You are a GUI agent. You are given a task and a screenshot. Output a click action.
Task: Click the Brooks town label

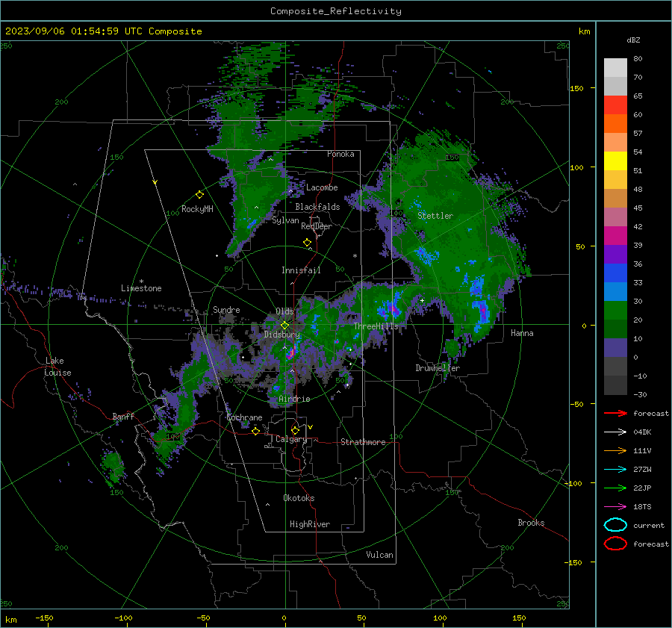pyautogui.click(x=531, y=523)
